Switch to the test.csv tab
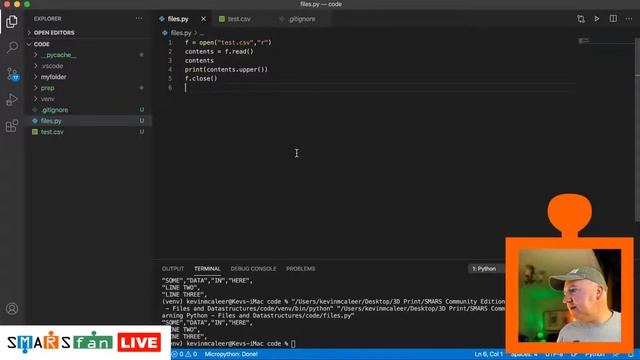The image size is (640, 360). point(239,19)
